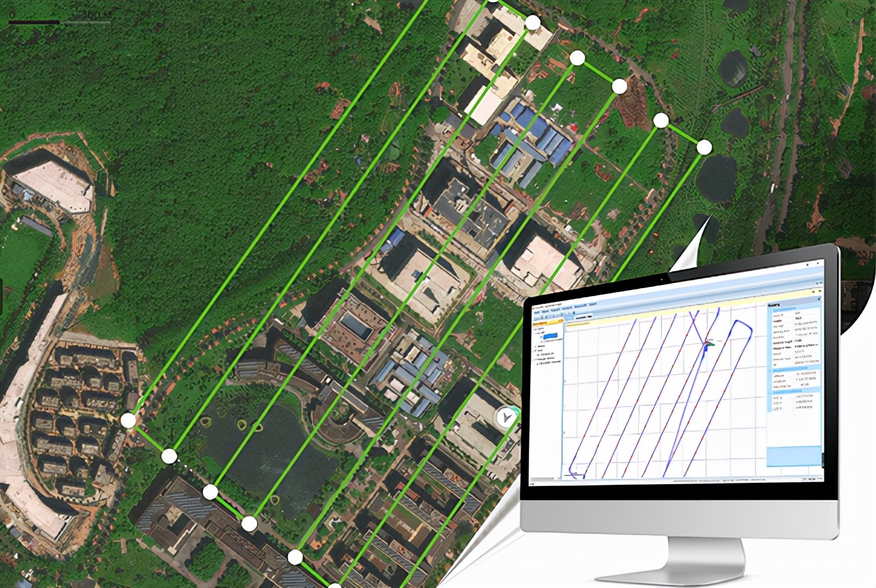Select the blue highlighted item in monitor's left panel

coord(550,336)
